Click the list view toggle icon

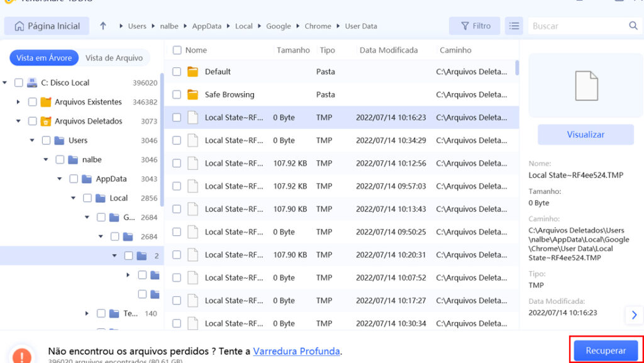point(514,26)
